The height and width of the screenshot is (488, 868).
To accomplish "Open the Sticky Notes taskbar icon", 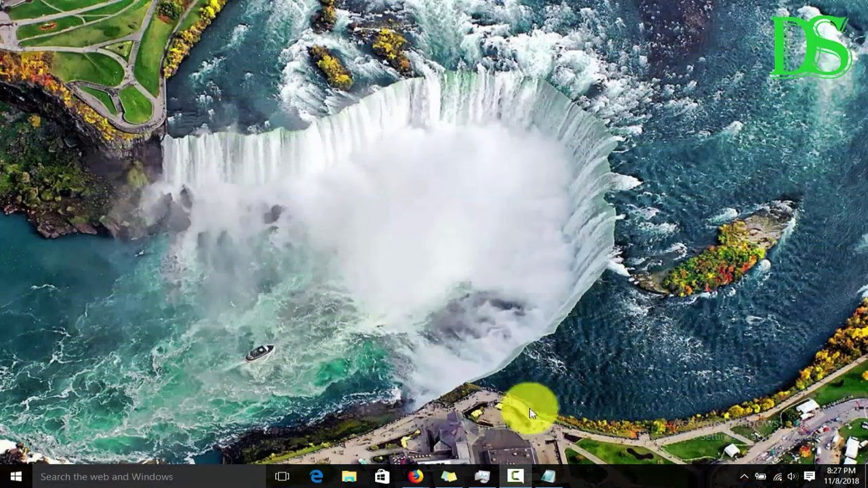I will pos(449,476).
